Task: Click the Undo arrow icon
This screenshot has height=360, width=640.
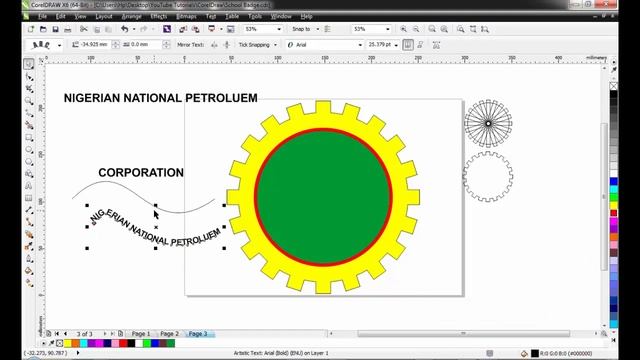Action: tap(124, 29)
